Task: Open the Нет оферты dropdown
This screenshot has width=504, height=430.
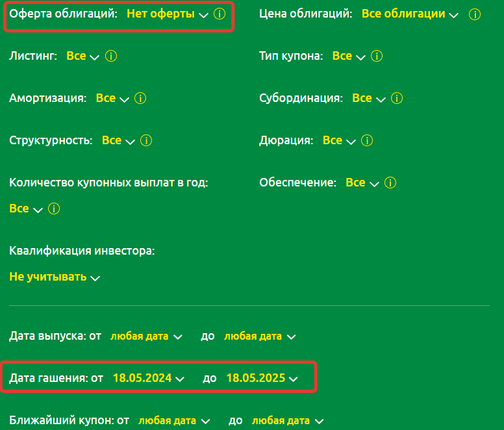Action: coord(167,14)
